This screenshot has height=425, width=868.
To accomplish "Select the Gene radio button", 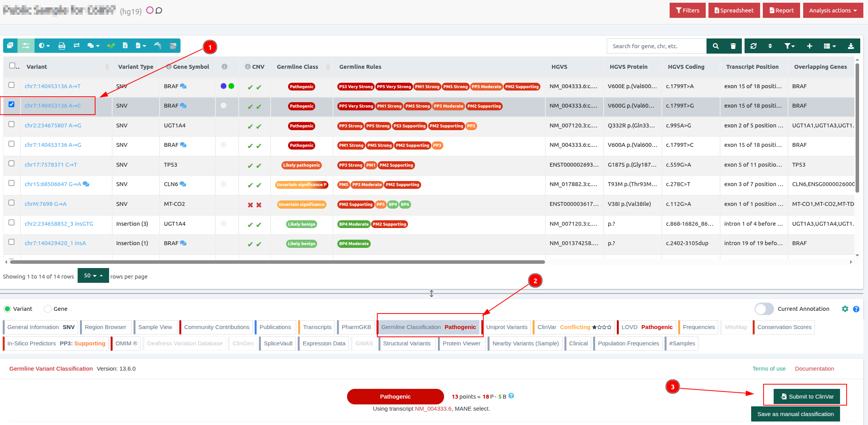I will click(x=48, y=309).
